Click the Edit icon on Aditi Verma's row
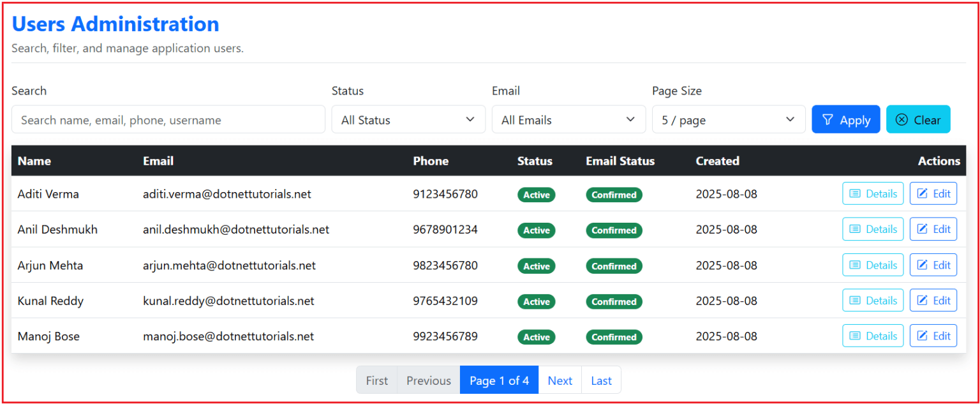 click(x=923, y=193)
